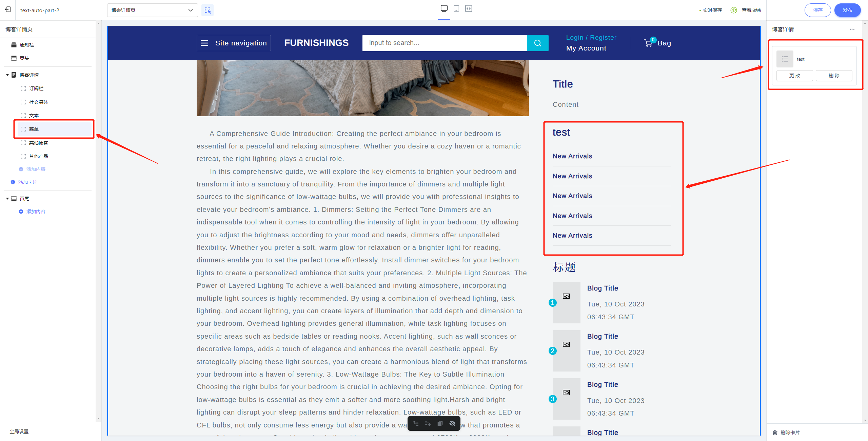868x441 pixels.
Task: Collapse the 页尾 tree section
Action: point(7,199)
